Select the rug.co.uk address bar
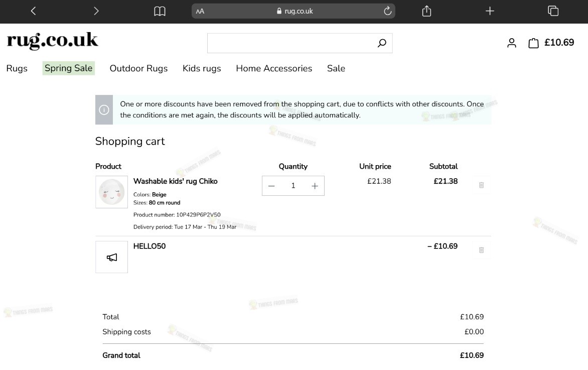The image size is (588, 370). click(293, 11)
